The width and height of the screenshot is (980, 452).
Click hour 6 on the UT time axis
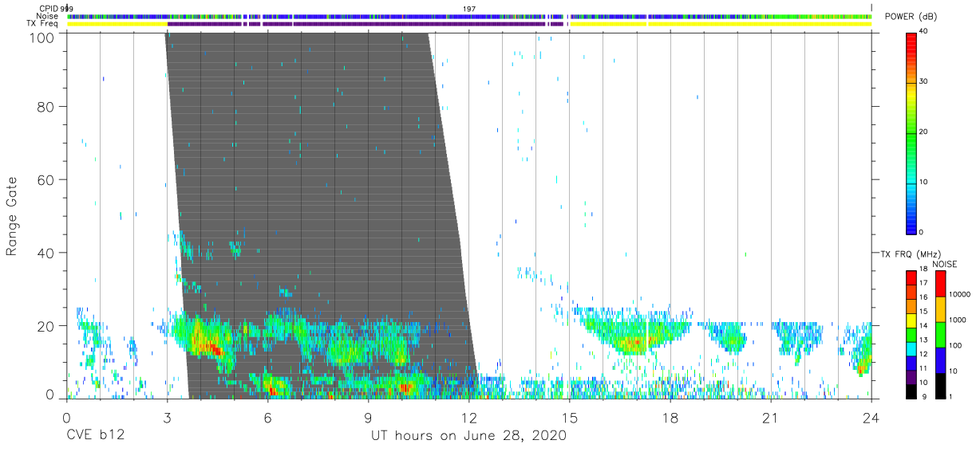coord(267,418)
